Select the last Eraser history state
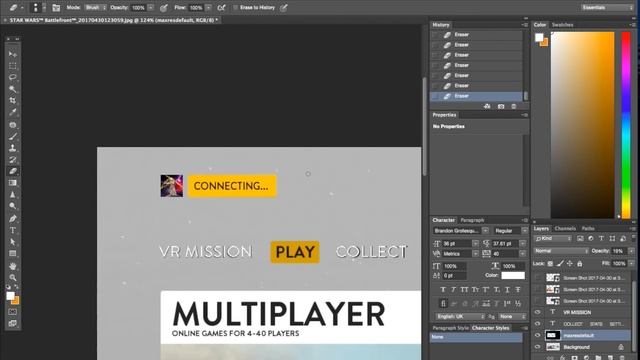Viewport: 640px width, 360px height. pyautogui.click(x=476, y=96)
